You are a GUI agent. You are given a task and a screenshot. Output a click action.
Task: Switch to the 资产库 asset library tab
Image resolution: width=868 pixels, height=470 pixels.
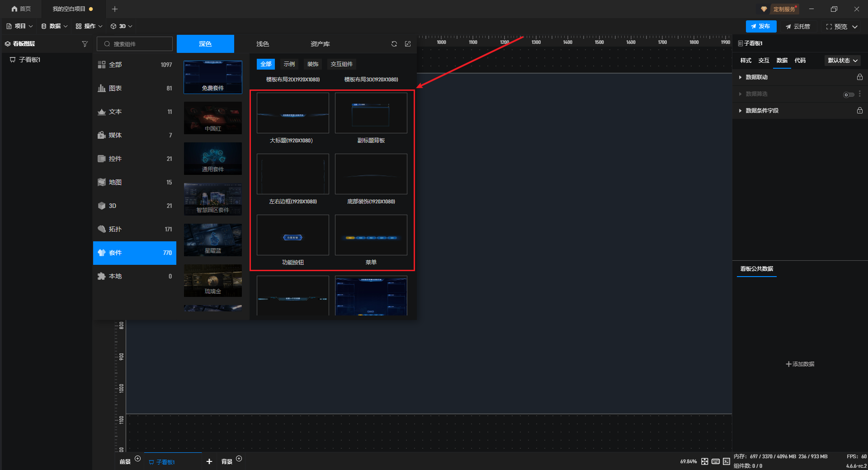click(320, 44)
